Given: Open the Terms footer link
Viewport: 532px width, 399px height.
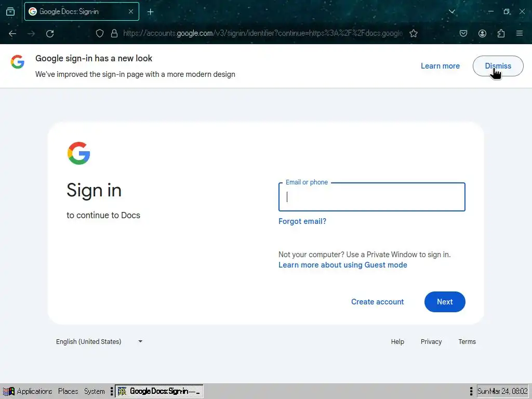Looking at the screenshot, I should point(467,342).
